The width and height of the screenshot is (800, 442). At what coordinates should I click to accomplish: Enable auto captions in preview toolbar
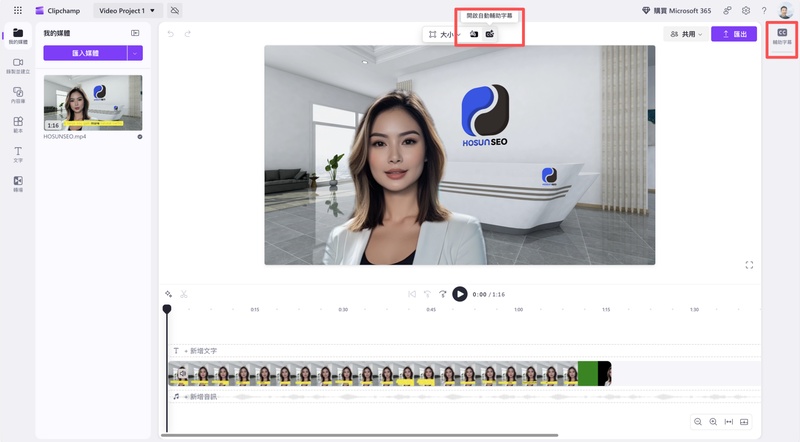tap(490, 34)
